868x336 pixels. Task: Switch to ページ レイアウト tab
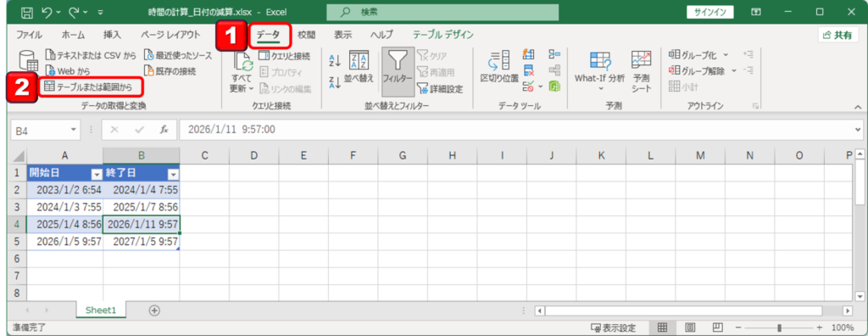(x=170, y=35)
